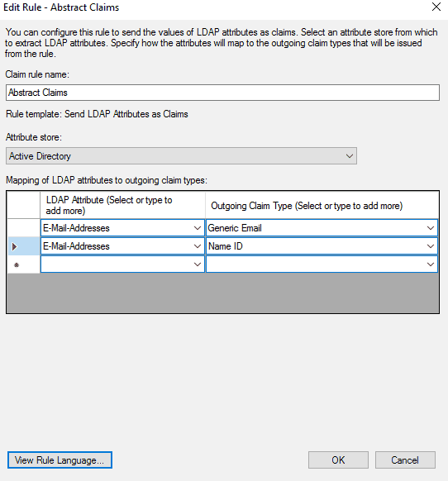
Task: Expand Generic Email outgoing claim type arrow
Action: pyautogui.click(x=431, y=228)
